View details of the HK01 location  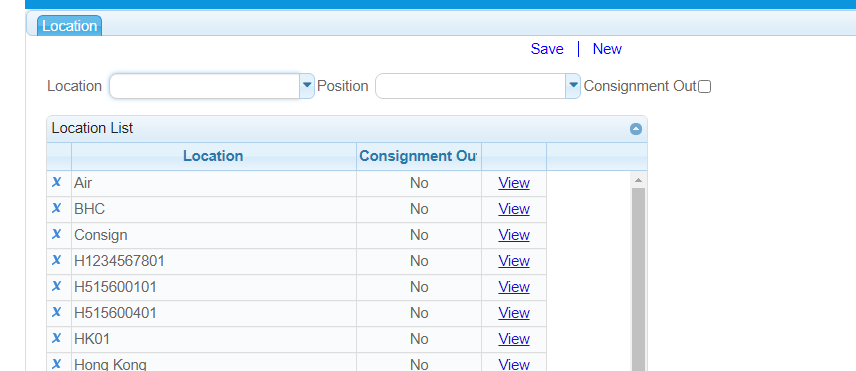coord(514,339)
